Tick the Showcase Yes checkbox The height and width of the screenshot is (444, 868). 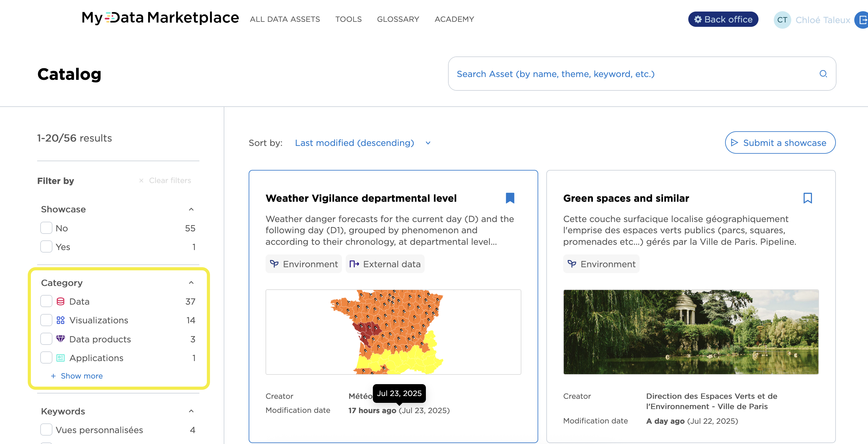click(46, 247)
